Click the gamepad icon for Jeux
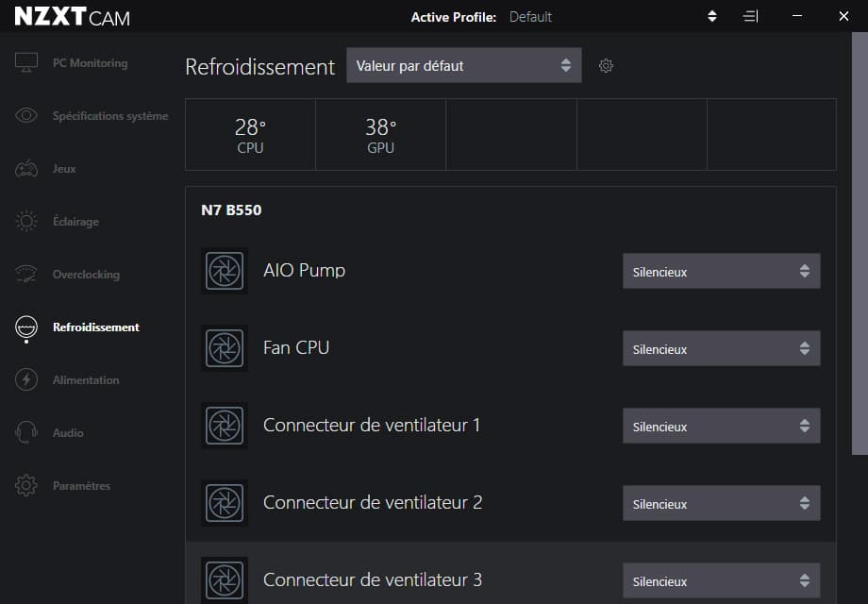868x604 pixels. [26, 168]
